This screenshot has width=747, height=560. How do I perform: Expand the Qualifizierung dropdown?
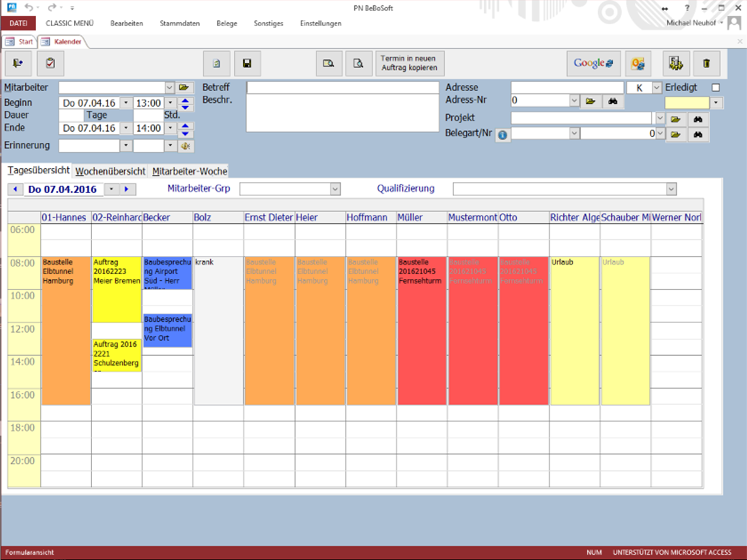[x=671, y=189]
